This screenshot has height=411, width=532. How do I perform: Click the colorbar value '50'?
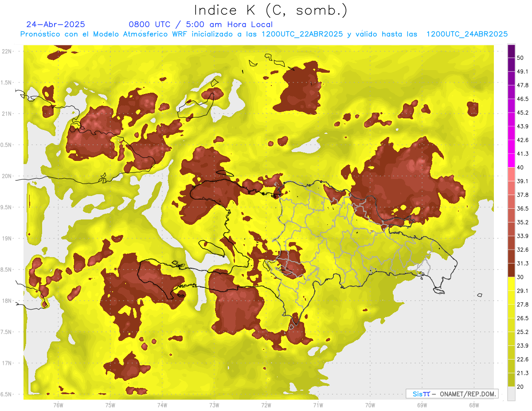[x=520, y=58]
